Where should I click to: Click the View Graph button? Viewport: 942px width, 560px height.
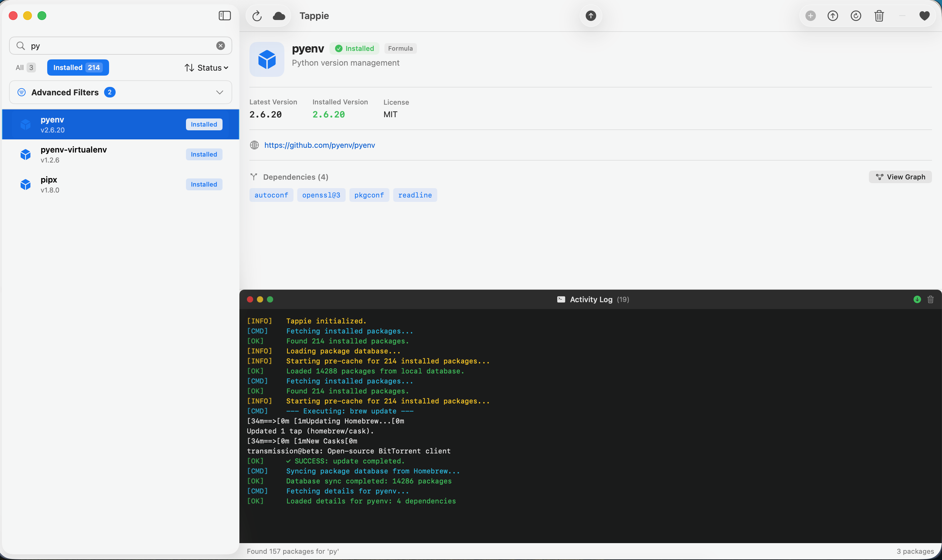[x=900, y=177]
